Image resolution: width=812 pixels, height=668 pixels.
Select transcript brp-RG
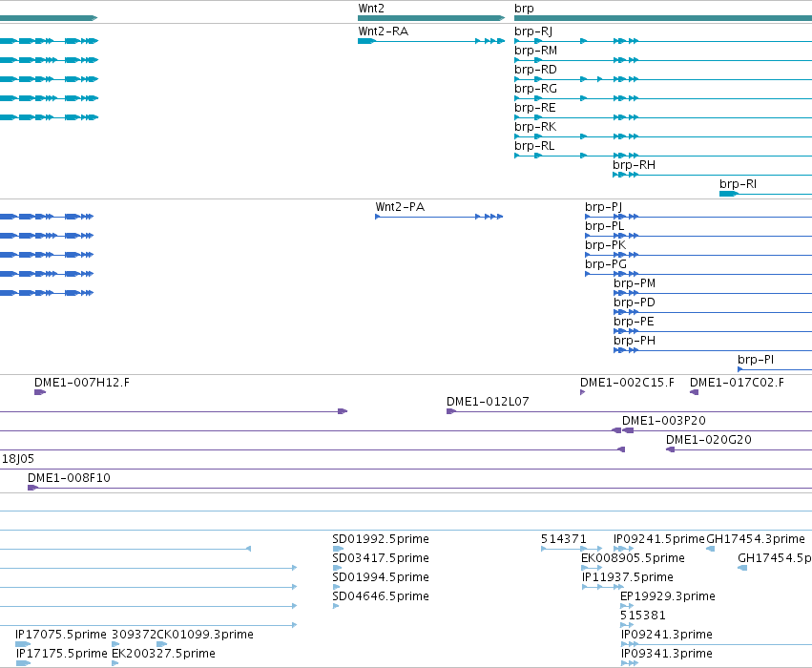tap(535, 89)
